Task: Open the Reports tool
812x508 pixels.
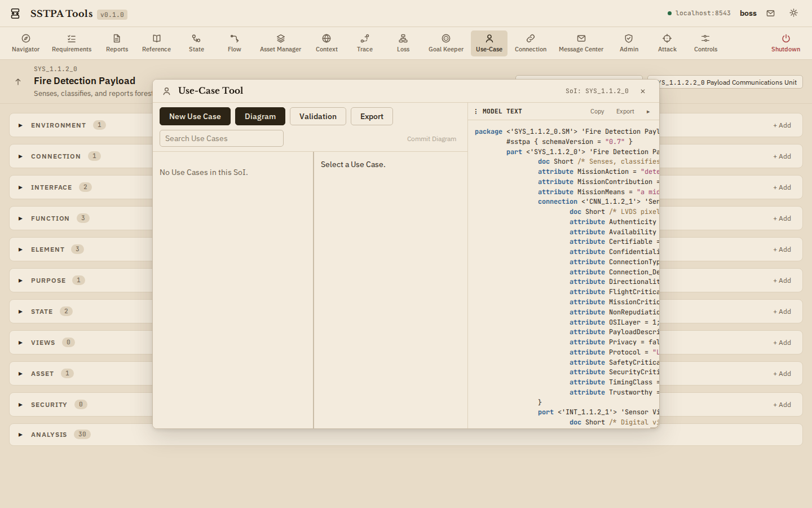Action: [x=117, y=43]
